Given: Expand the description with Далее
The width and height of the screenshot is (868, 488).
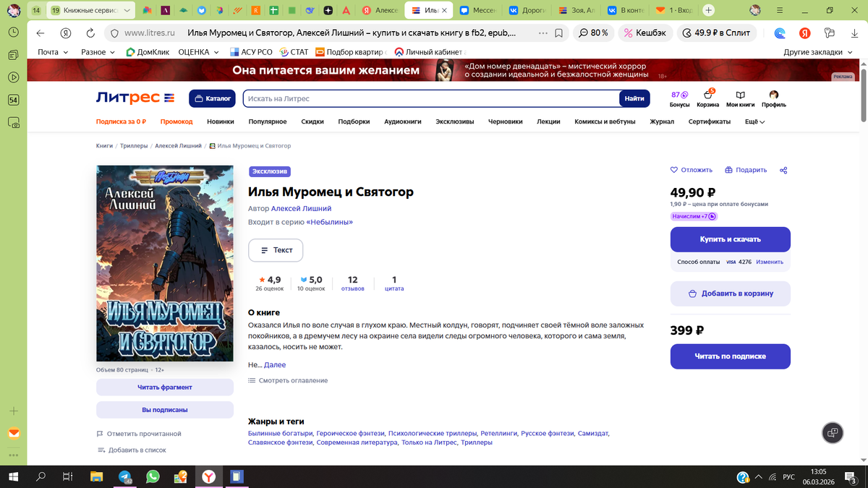Looking at the screenshot, I should [275, 365].
